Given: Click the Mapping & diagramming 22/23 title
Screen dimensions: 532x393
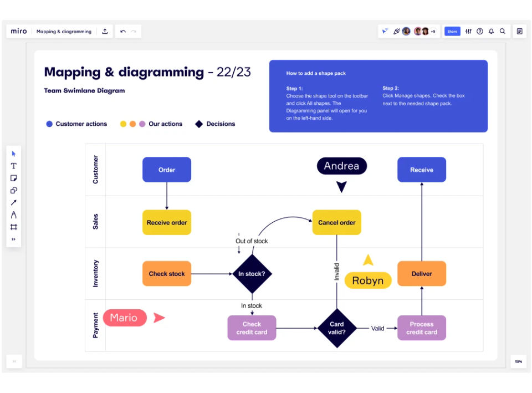Looking at the screenshot, I should (x=147, y=72).
